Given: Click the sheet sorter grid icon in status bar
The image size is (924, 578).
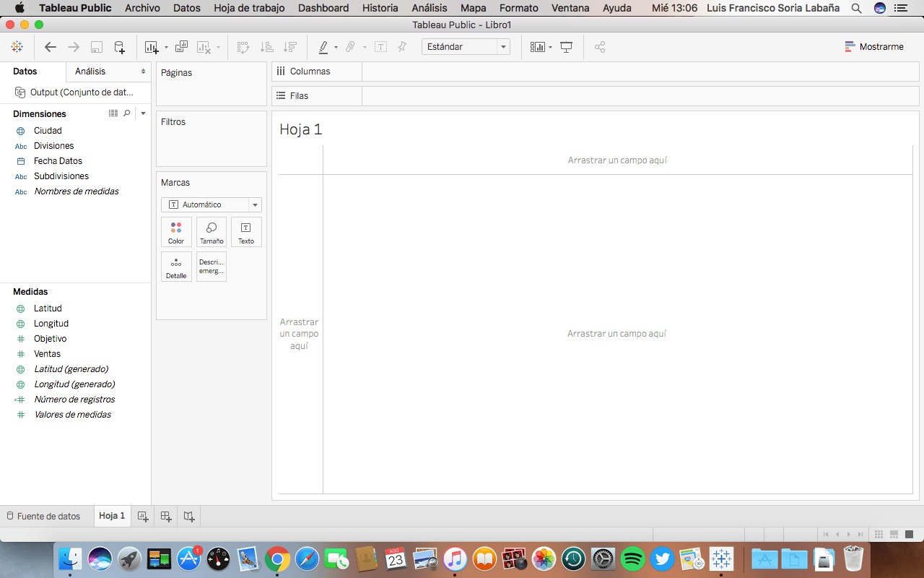Looking at the screenshot, I should [879, 534].
